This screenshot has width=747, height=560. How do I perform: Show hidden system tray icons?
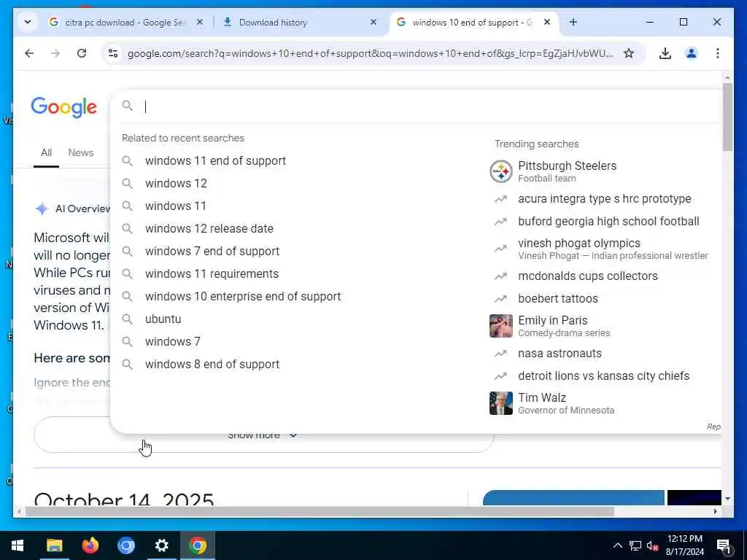(617, 545)
